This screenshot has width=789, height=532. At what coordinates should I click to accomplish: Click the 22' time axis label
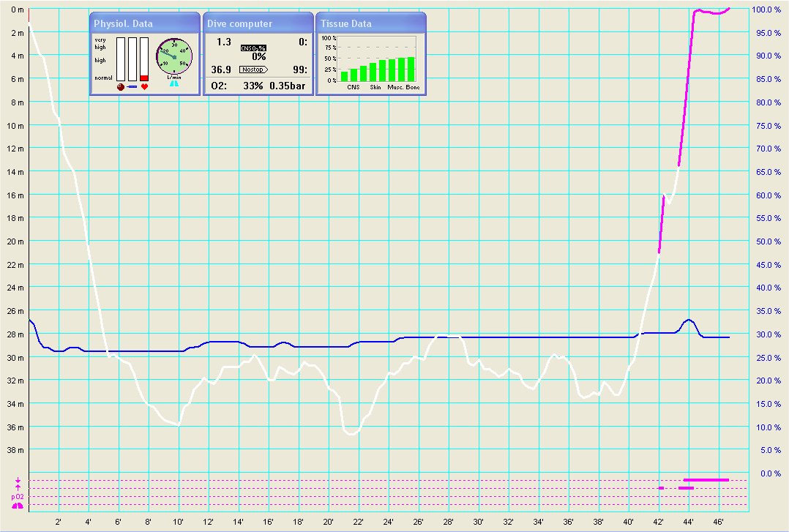[x=359, y=522]
